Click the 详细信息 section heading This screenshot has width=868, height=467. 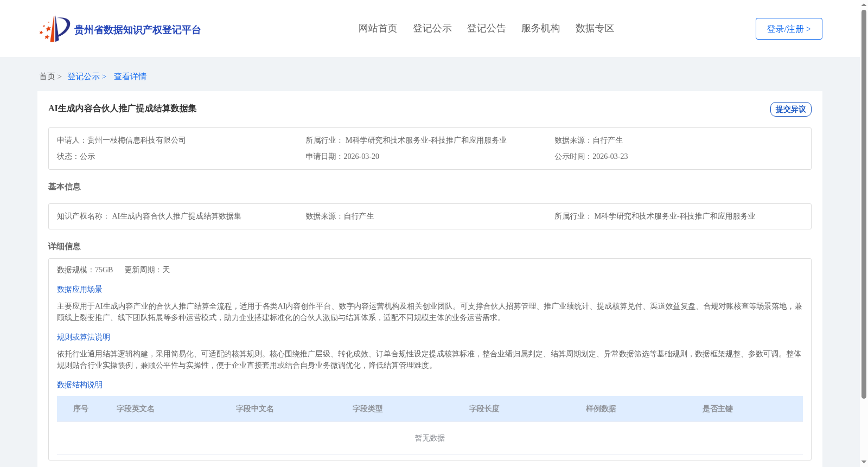(64, 246)
